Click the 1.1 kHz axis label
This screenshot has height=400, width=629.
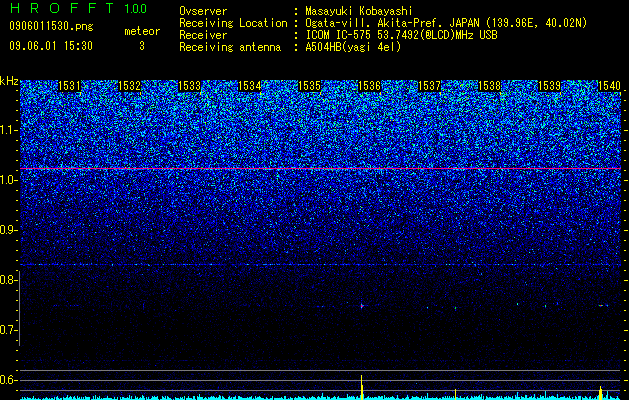9,130
